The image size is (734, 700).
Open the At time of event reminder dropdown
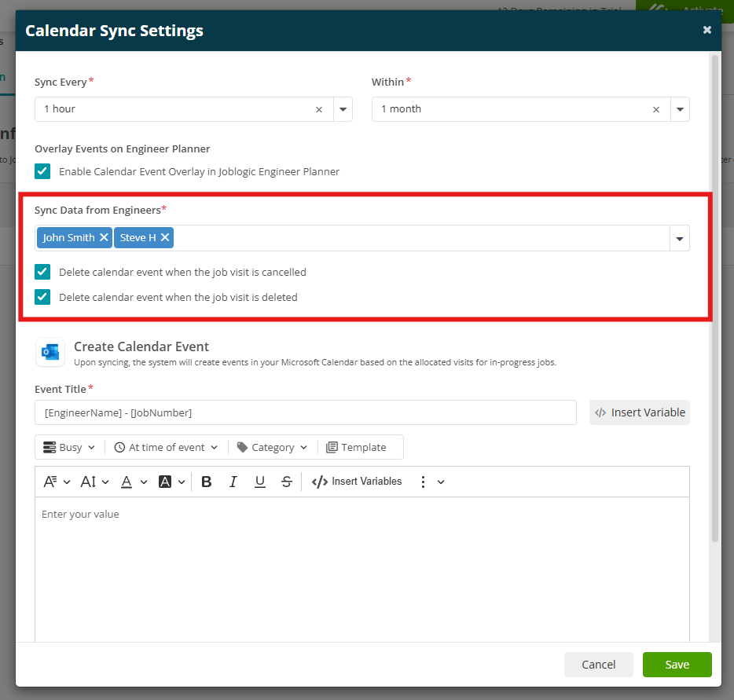click(166, 447)
